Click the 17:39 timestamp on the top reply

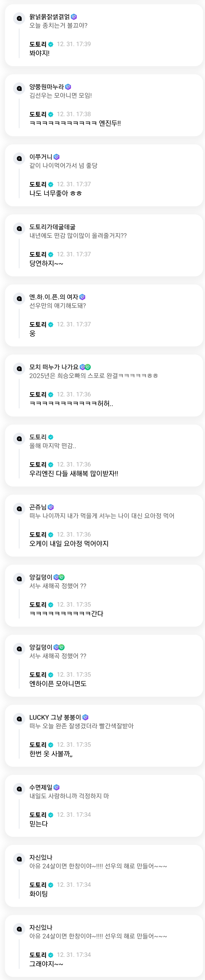tap(74, 44)
